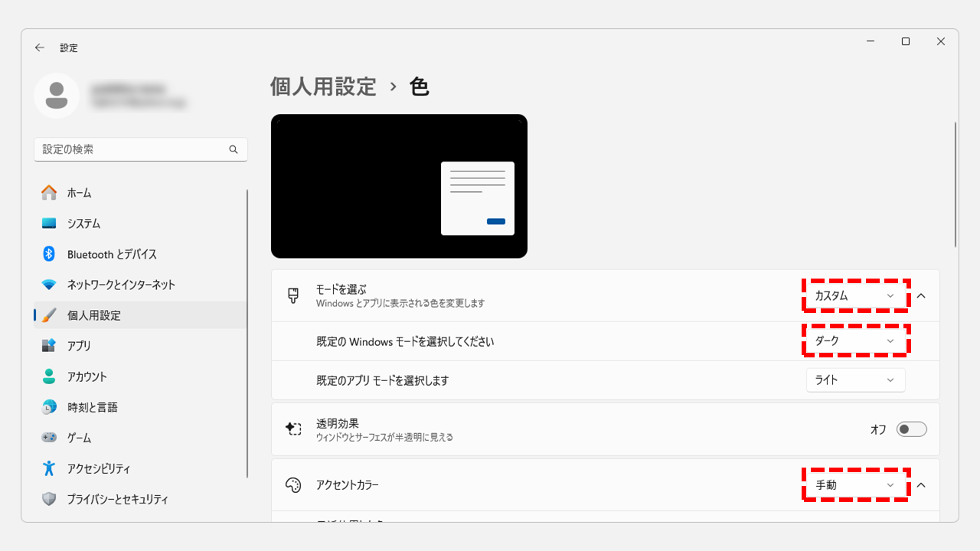
Task: Open the Windows mode ダーク dropdown
Action: pyautogui.click(x=855, y=341)
